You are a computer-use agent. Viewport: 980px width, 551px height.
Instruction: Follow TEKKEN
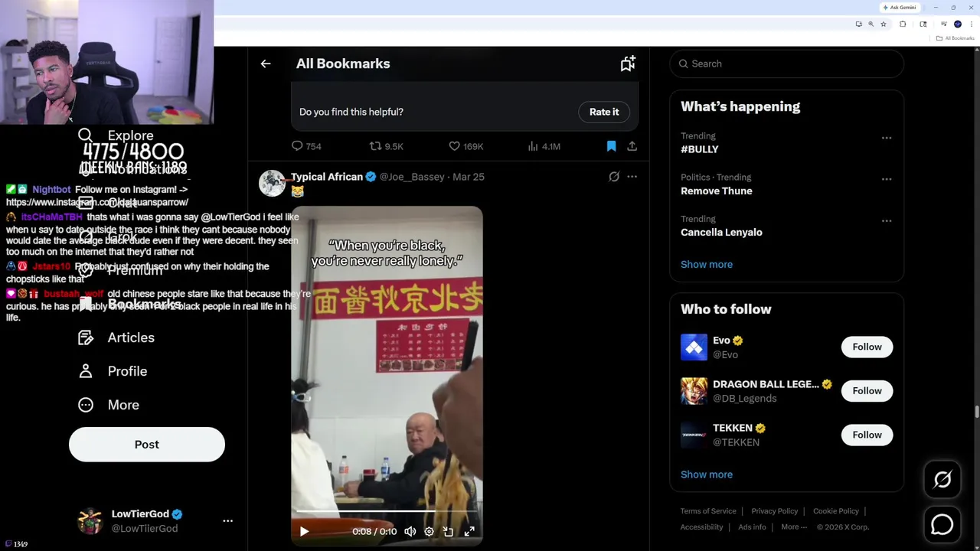(x=867, y=435)
